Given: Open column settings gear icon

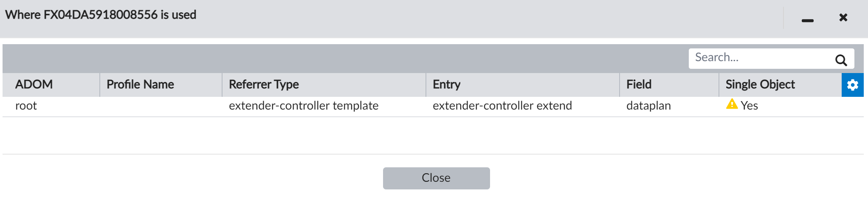Looking at the screenshot, I should 852,85.
